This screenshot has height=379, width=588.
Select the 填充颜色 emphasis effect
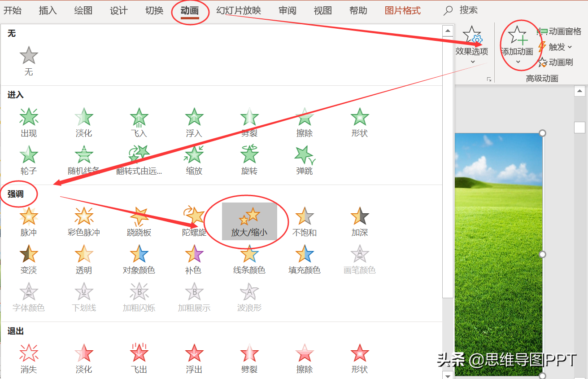point(305,259)
